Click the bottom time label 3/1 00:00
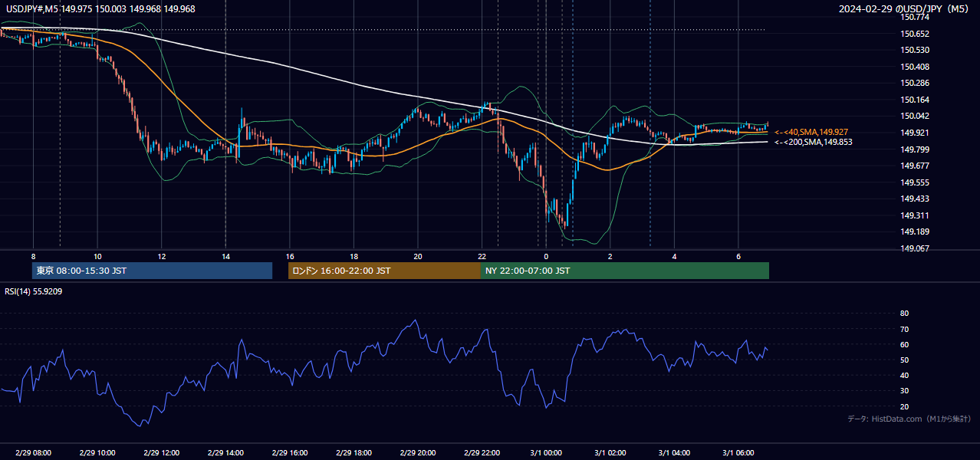This screenshot has height=460, width=980. click(546, 452)
